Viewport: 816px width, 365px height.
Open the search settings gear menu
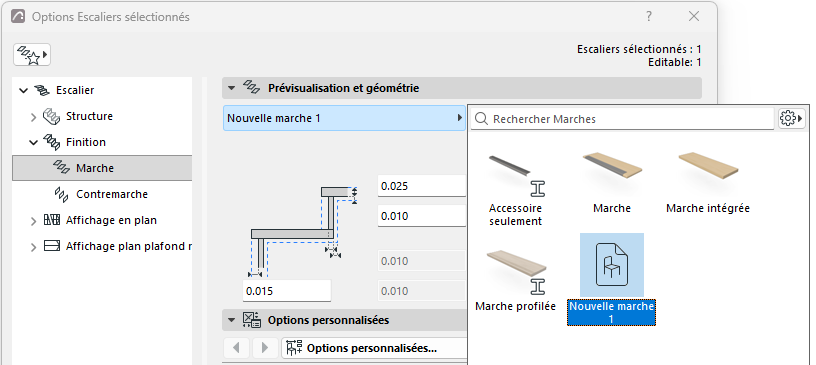pos(791,119)
